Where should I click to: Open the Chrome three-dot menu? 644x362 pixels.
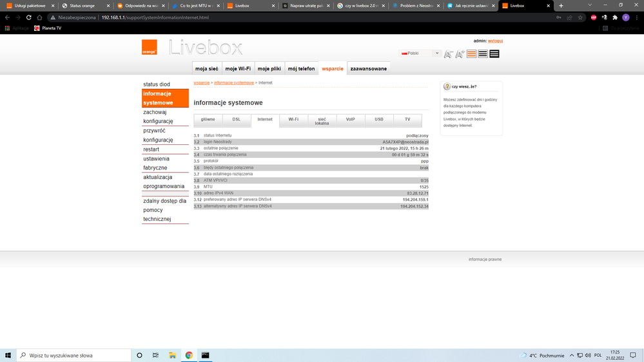(636, 17)
